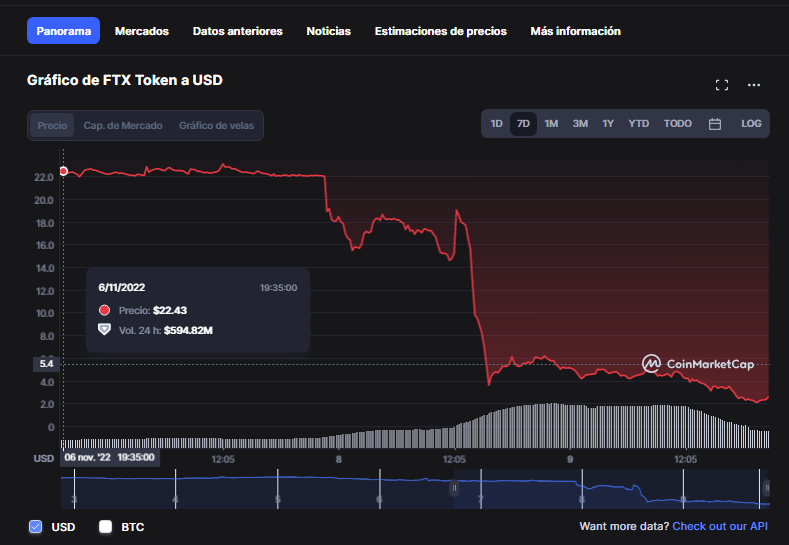789x545 pixels.
Task: Select the Panorama tab
Action: click(63, 31)
